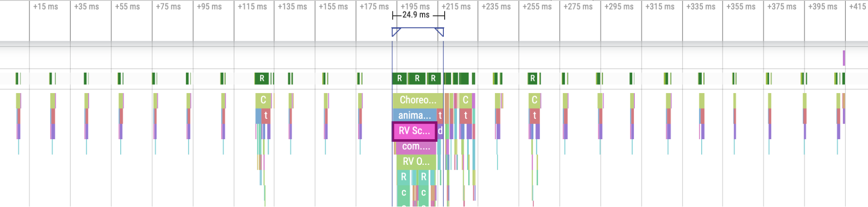Click the "C" slice near +255 ms
Screen dimensions: 868x207
click(x=535, y=100)
